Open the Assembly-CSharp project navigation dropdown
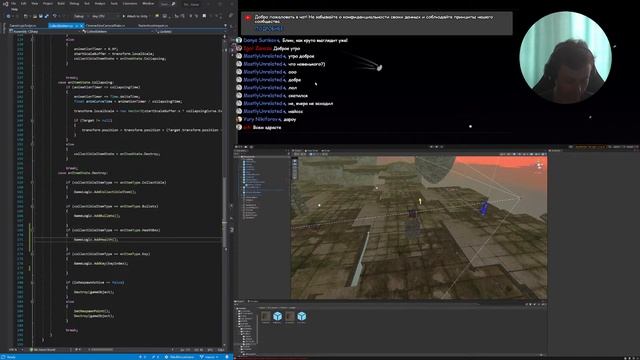 pos(45,31)
